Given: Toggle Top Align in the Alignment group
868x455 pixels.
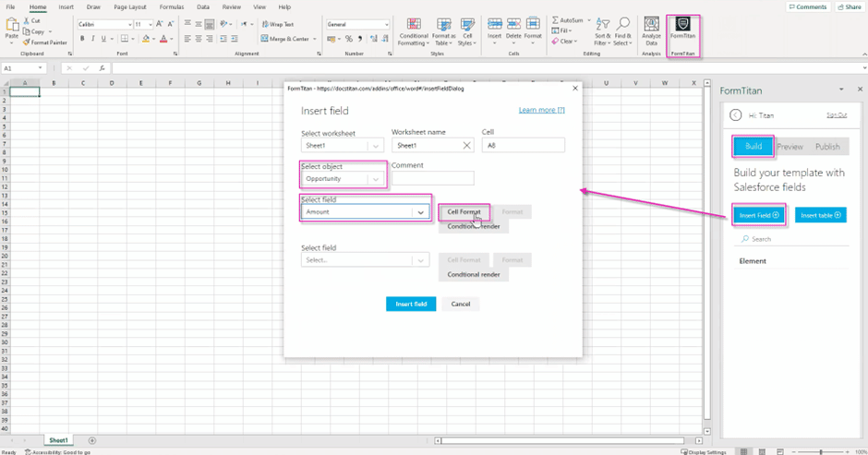Looking at the screenshot, I should (x=187, y=24).
